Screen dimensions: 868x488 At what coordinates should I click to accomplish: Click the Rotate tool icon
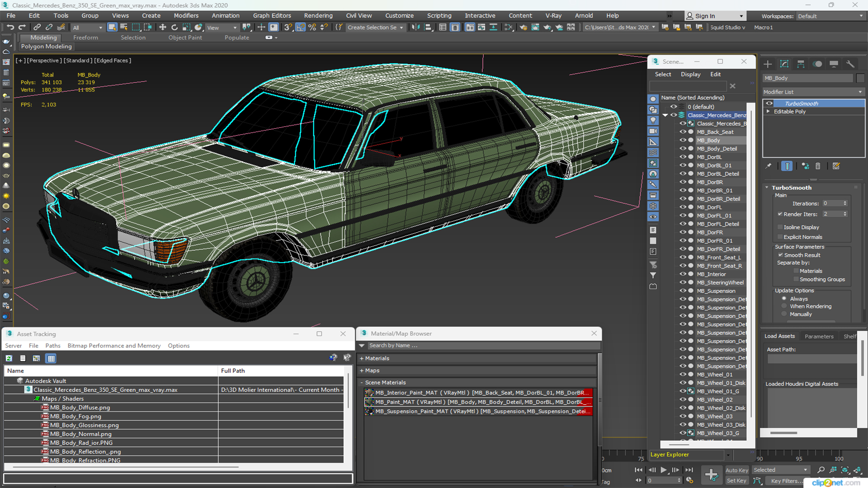pos(175,28)
